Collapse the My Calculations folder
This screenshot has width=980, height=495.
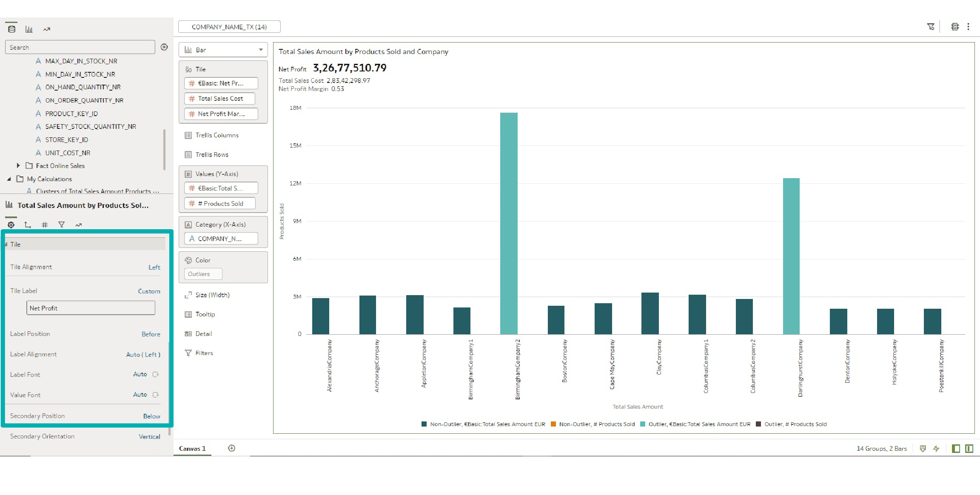[x=9, y=179]
